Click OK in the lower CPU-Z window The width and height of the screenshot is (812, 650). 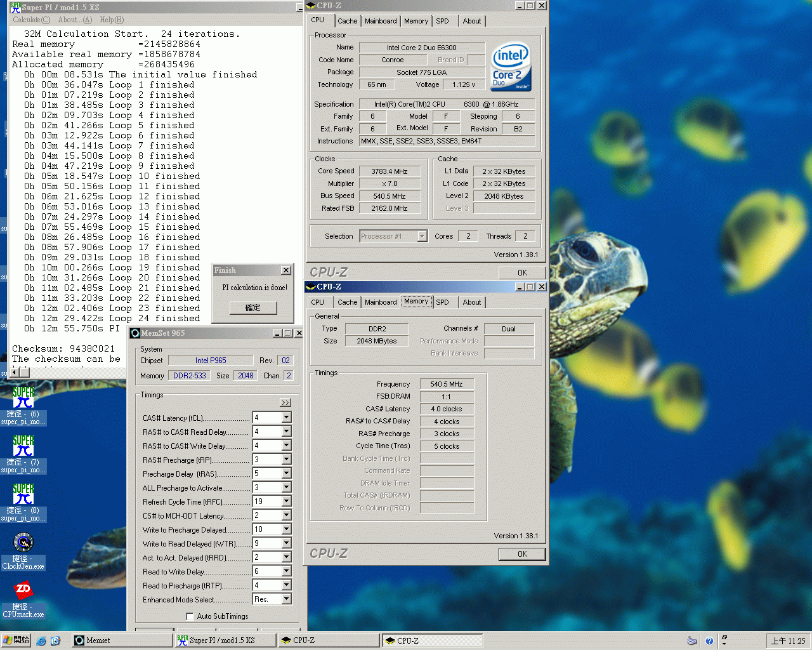pyautogui.click(x=522, y=554)
